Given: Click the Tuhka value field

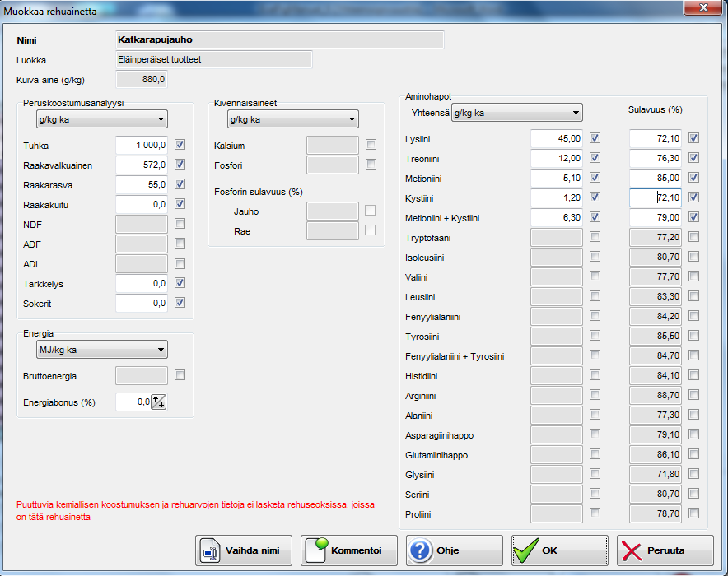Looking at the screenshot, I should [x=142, y=145].
